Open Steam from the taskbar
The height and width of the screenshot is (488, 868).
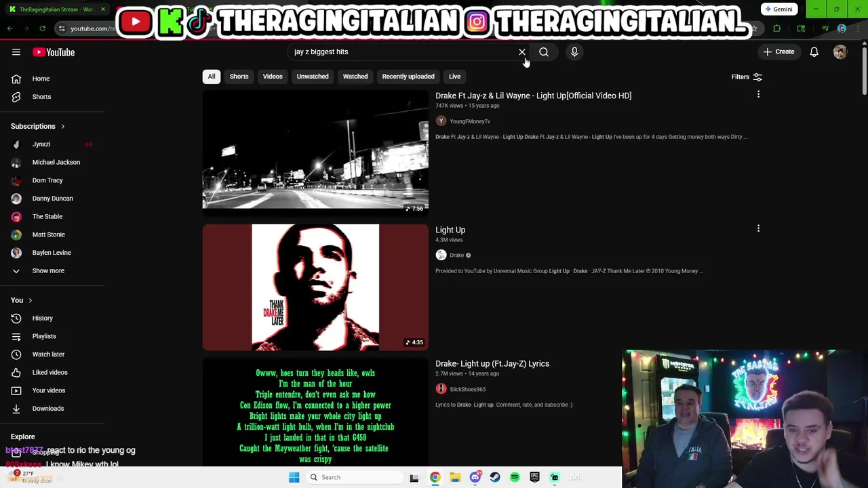pos(495,477)
